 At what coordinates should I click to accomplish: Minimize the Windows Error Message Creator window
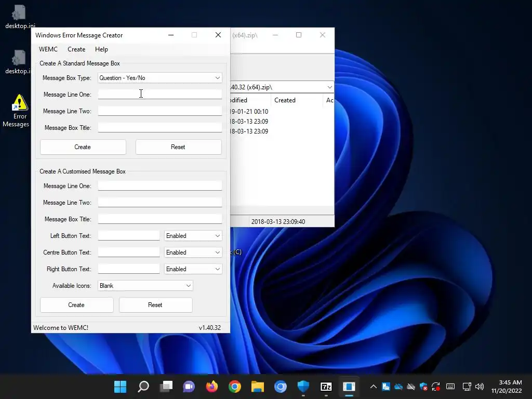coord(171,35)
